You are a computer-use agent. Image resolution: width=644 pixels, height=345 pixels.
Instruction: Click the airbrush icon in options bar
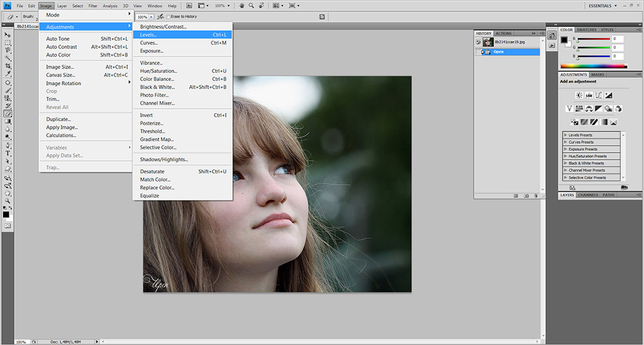(x=160, y=17)
